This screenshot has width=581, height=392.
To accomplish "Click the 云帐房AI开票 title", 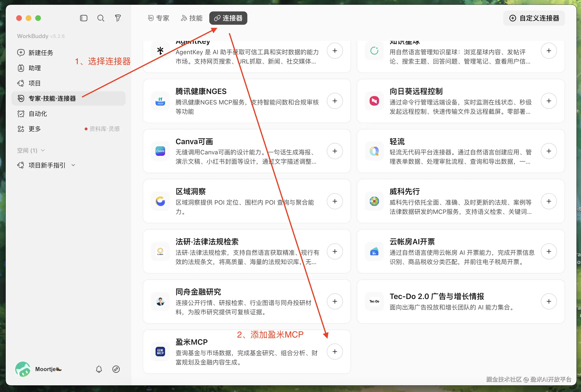I will pyautogui.click(x=412, y=242).
